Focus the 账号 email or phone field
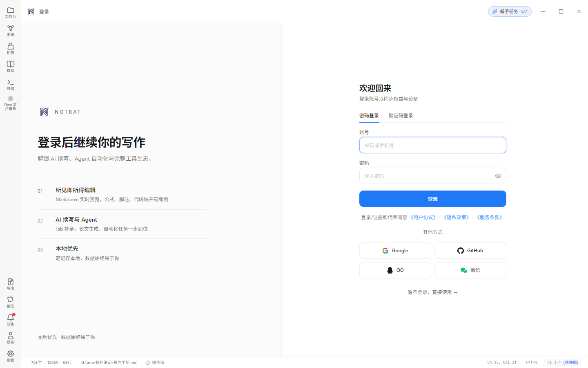The image size is (588, 368). (433, 145)
